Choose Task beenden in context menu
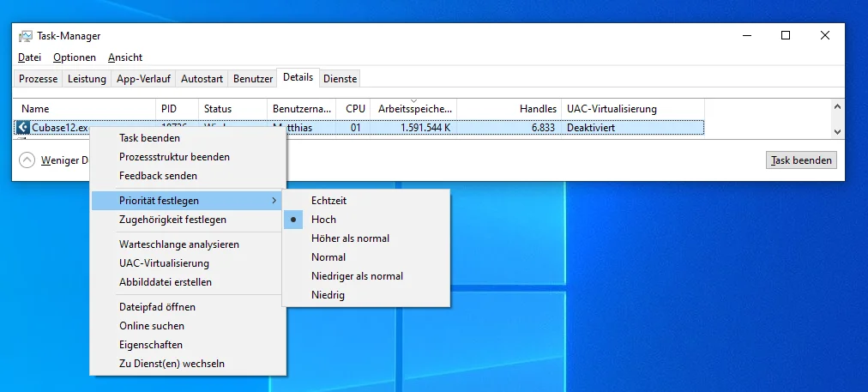The width and height of the screenshot is (868, 392). [188, 138]
